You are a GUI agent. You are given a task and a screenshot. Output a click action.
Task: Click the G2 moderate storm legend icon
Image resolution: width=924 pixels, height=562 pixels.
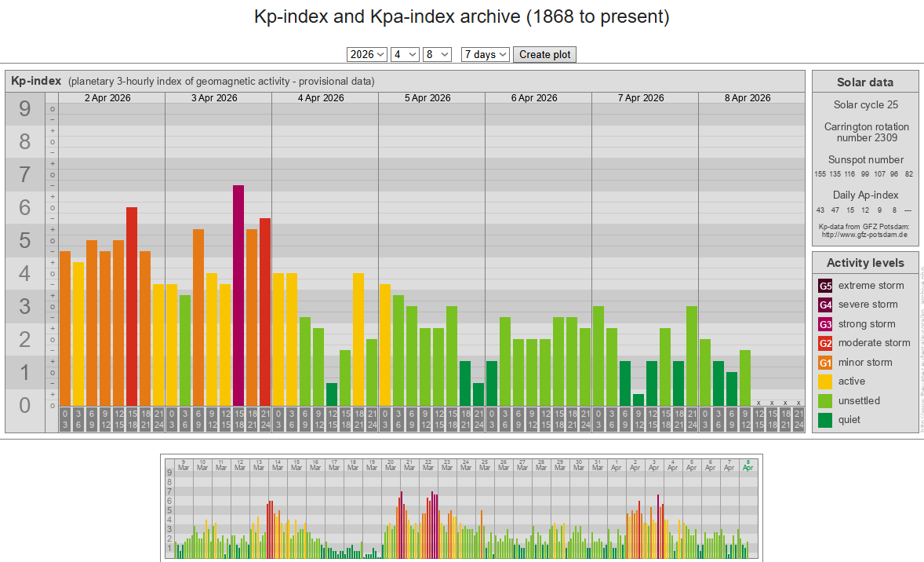pyautogui.click(x=825, y=343)
